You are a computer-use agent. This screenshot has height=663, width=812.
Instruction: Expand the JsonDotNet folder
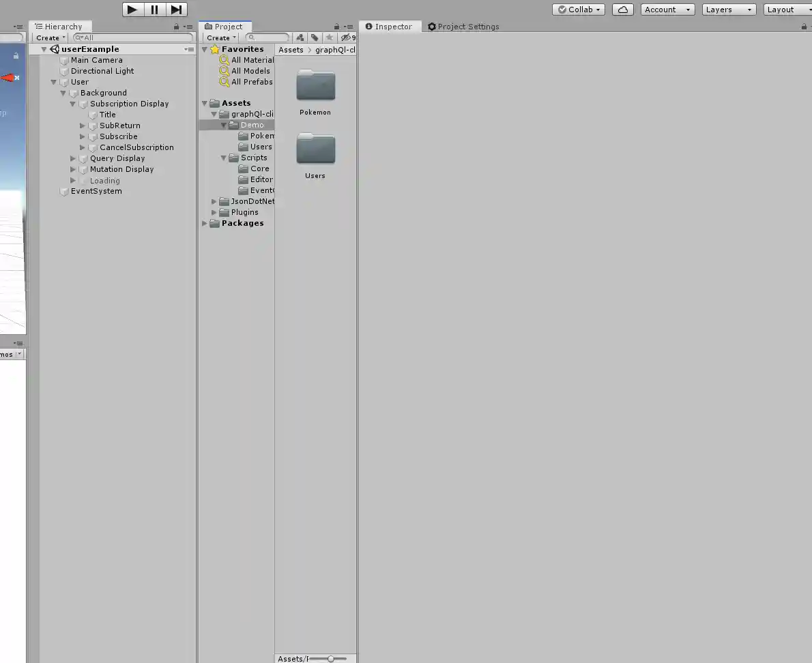coord(214,201)
